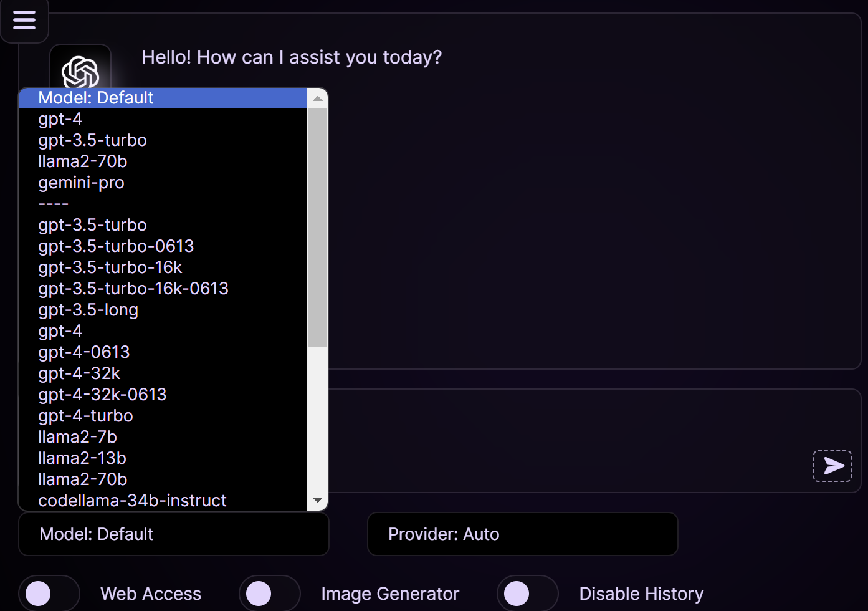This screenshot has width=868, height=611.
Task: Toggle the Web Access switch
Action: click(x=49, y=594)
